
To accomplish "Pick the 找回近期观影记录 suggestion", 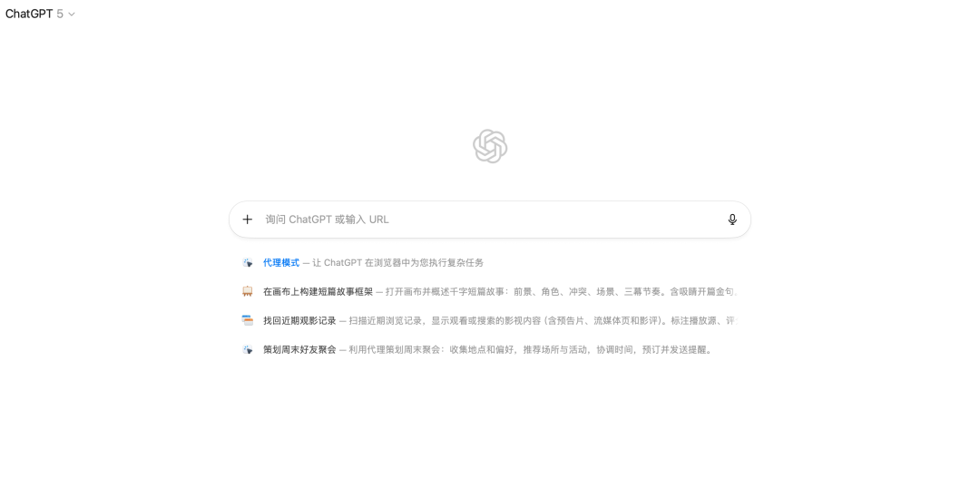I will [299, 320].
